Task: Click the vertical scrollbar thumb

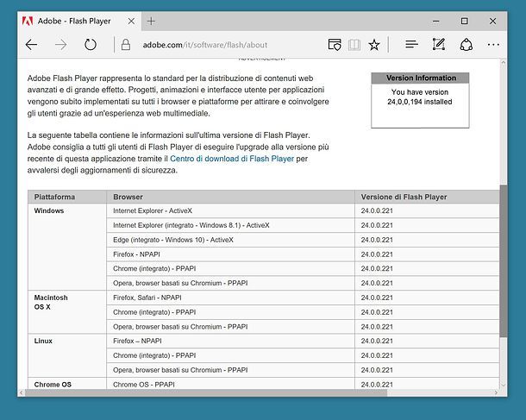Action: click(x=504, y=261)
